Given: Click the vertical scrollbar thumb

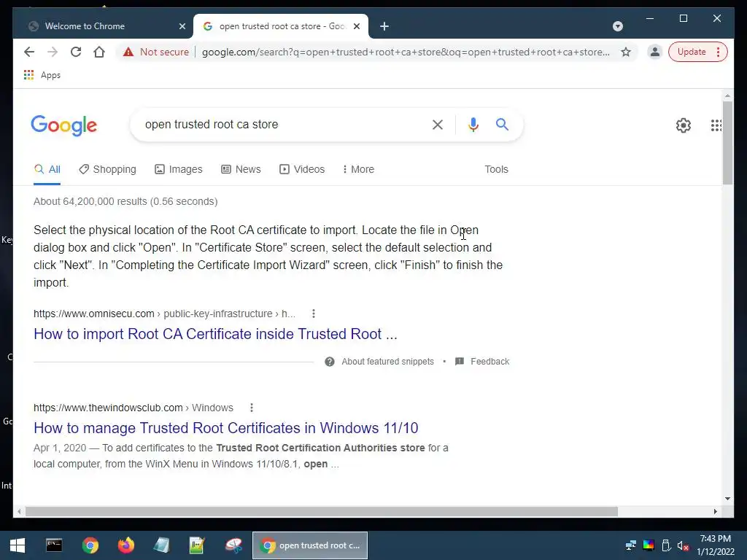Looking at the screenshot, I should pyautogui.click(x=727, y=143).
